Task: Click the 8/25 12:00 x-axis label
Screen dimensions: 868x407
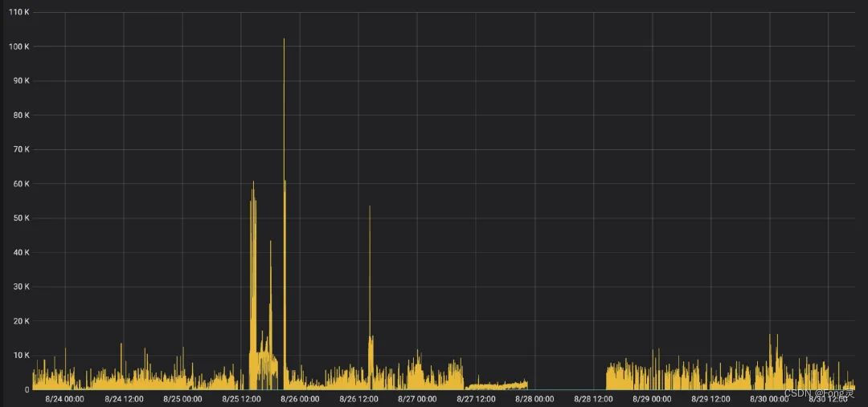Action: point(241,399)
